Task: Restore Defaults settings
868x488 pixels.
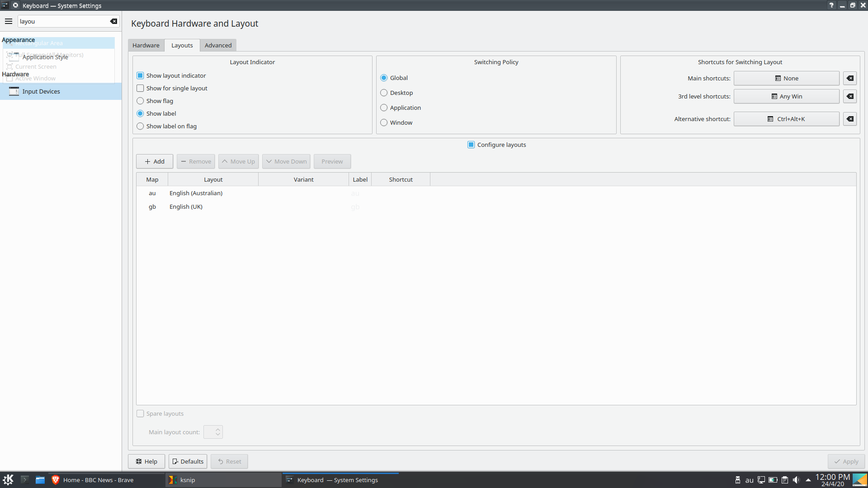Action: coord(188,461)
